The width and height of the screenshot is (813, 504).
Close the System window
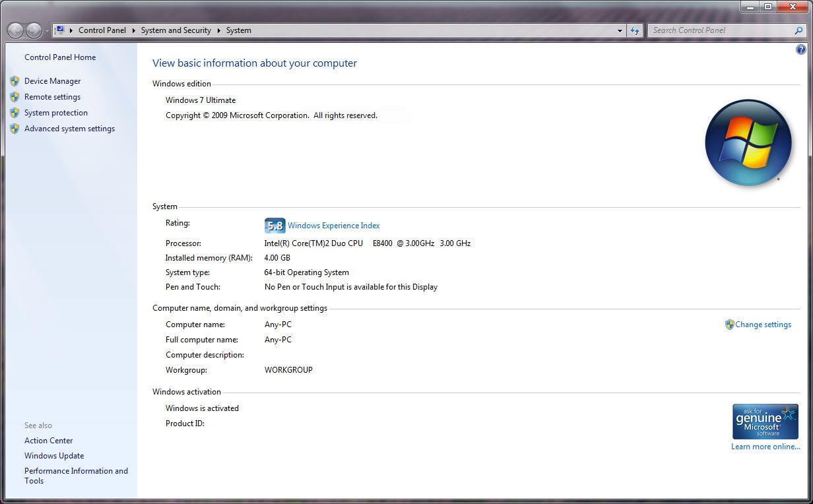(x=792, y=7)
